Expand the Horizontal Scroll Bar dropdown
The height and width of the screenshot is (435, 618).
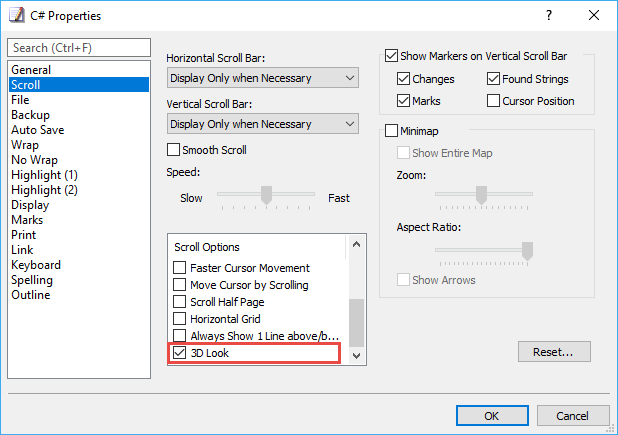pos(263,78)
